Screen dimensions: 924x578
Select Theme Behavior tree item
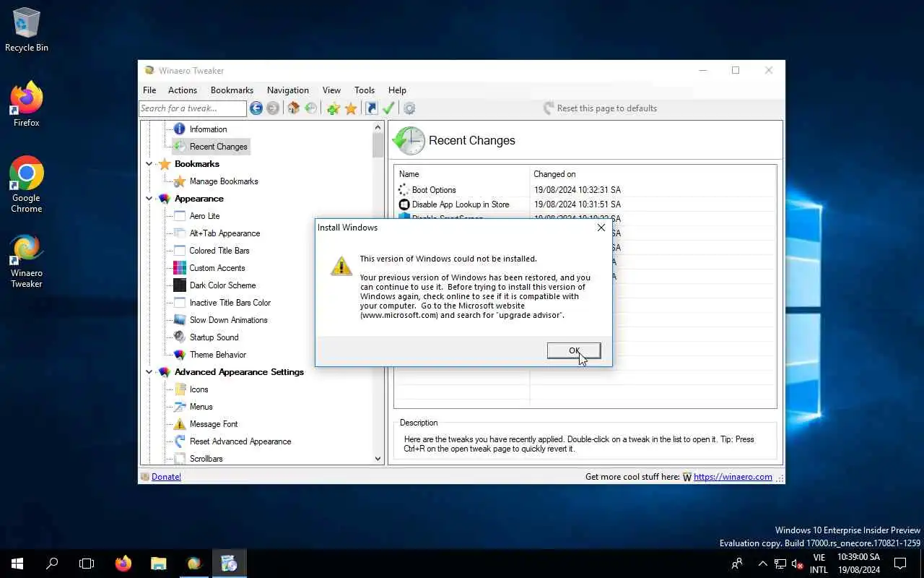coord(218,355)
